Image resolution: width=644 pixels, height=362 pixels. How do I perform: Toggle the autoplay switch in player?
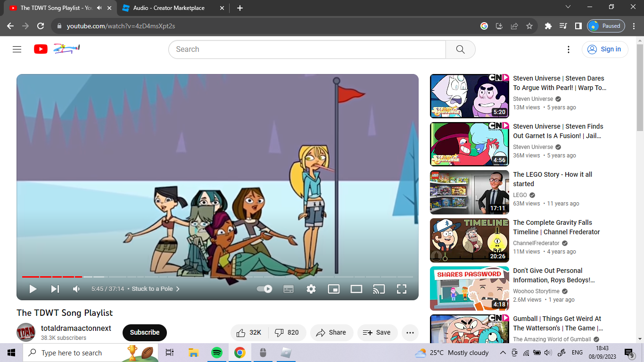[264, 289]
